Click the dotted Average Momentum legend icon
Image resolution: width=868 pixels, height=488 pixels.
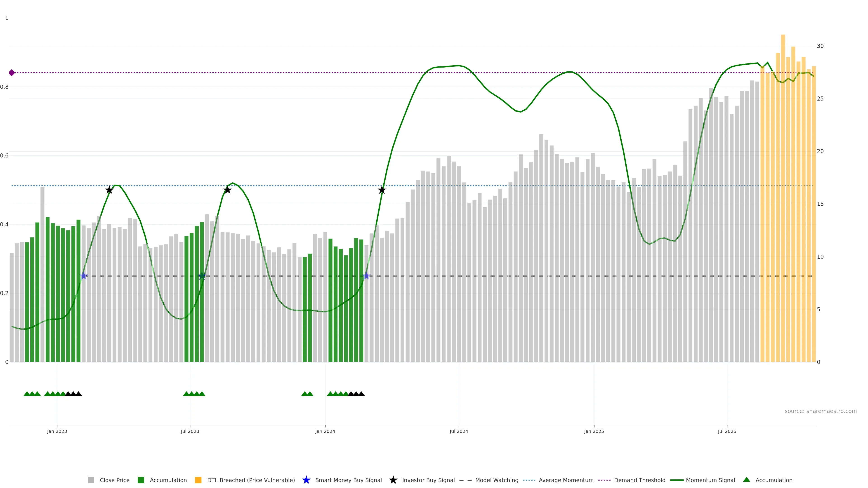[x=529, y=480]
